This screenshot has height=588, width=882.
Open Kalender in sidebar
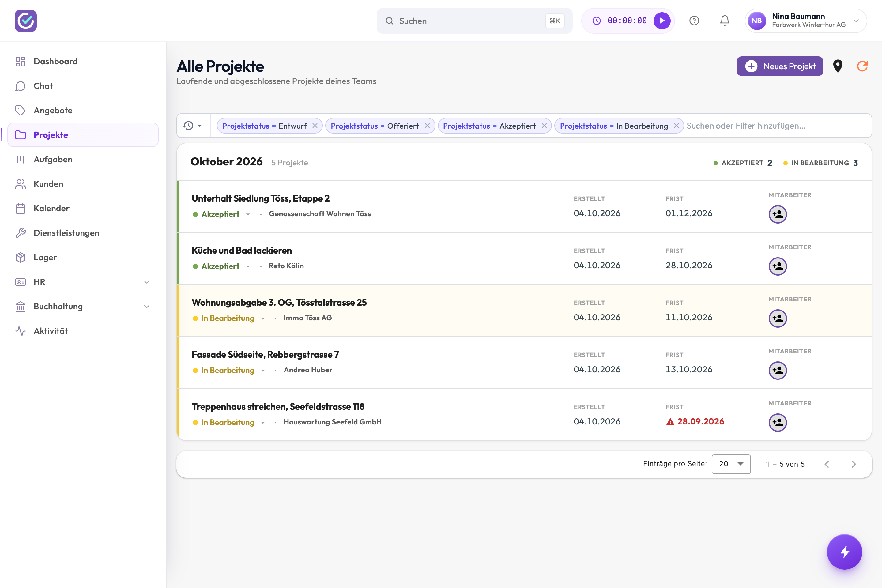click(83, 209)
